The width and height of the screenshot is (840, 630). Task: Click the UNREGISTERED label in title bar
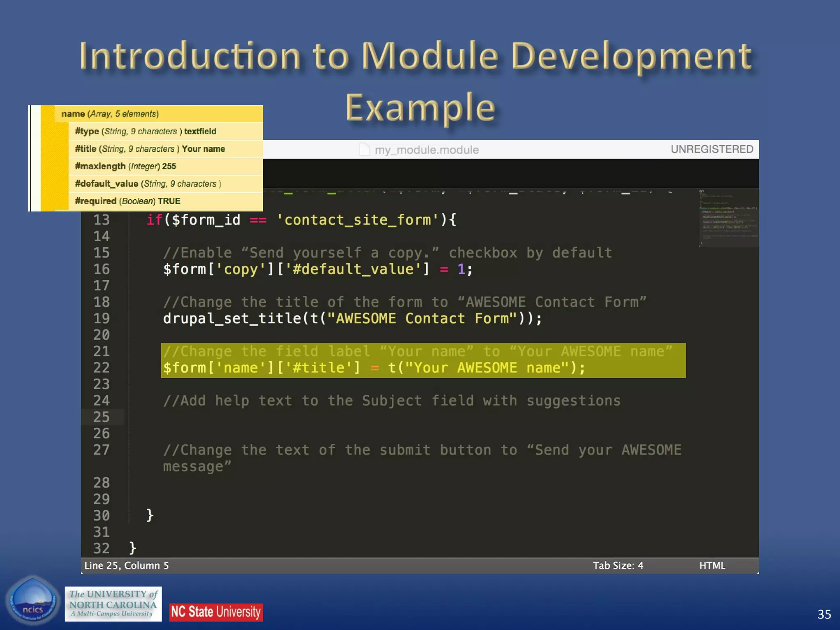tap(712, 149)
